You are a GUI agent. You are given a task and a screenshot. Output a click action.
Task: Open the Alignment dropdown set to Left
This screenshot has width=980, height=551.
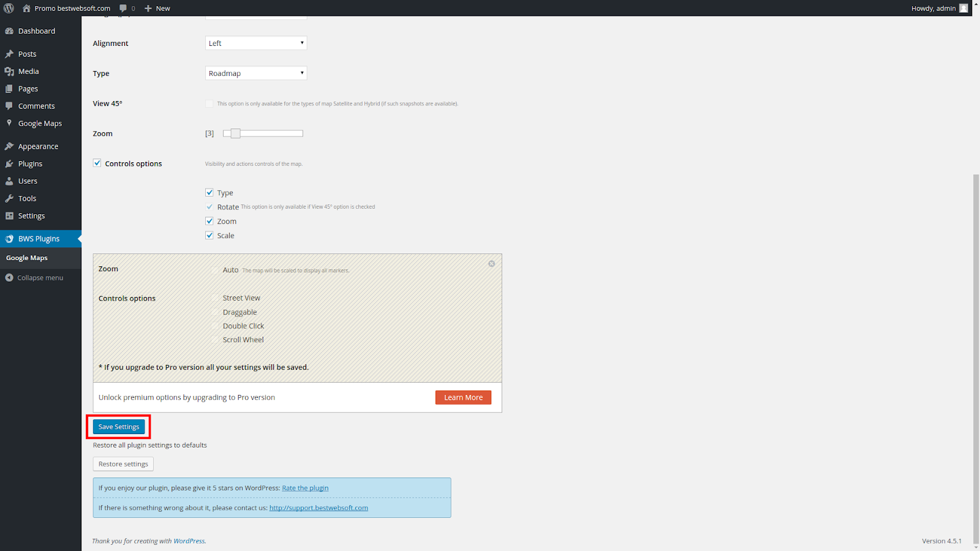(x=256, y=43)
